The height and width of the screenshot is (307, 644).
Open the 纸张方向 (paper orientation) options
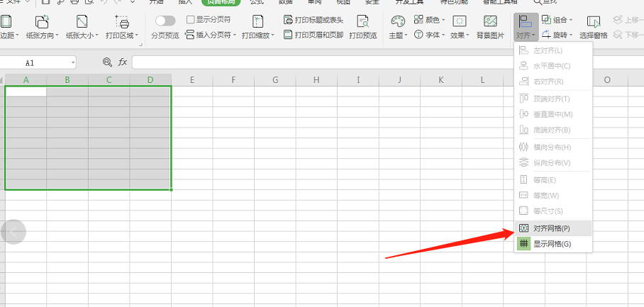click(42, 28)
